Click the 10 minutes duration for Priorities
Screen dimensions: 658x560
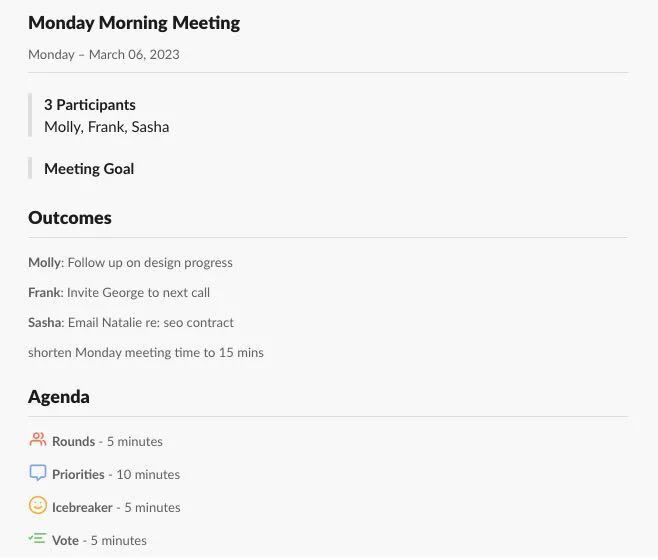pyautogui.click(x=148, y=474)
